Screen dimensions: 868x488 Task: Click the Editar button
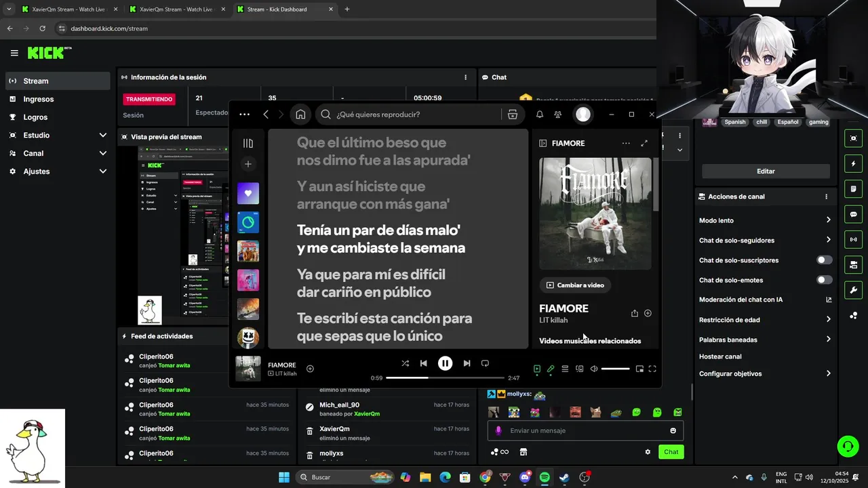766,171
